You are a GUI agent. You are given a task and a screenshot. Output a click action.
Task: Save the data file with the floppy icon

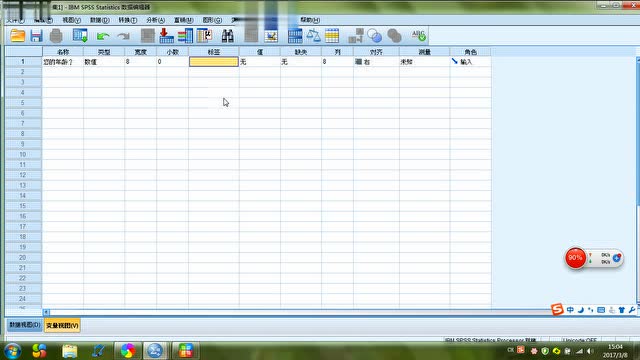(36, 36)
